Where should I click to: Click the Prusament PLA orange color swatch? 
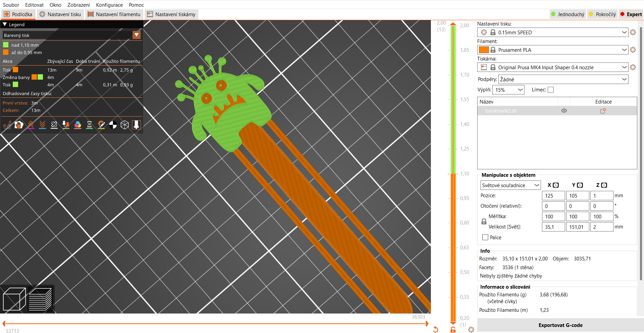pyautogui.click(x=484, y=50)
